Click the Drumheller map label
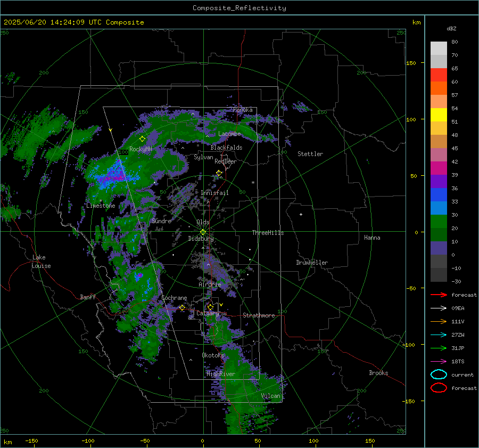This screenshot has height=448, width=479. point(312,263)
